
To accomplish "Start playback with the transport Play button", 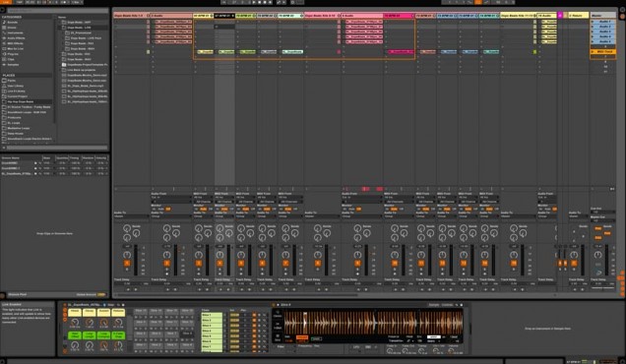I will [x=254, y=2].
